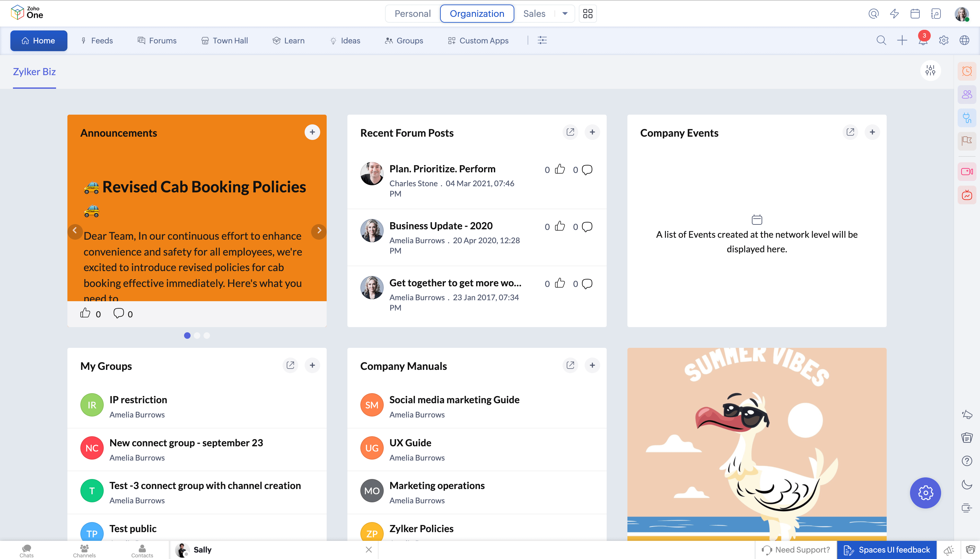
Task: Like the Revised Cab Booking announcement
Action: [x=85, y=313]
